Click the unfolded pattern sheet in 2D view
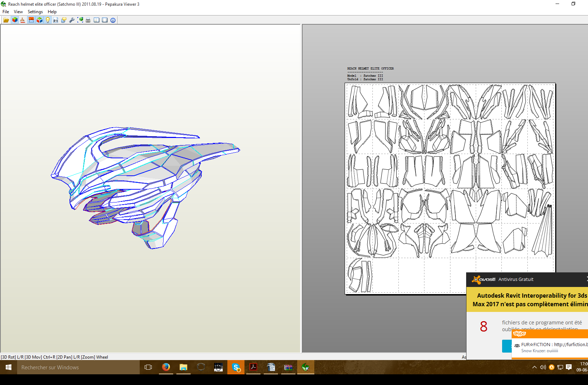Screen dimensions: 588x385 pyautogui.click(x=450, y=188)
